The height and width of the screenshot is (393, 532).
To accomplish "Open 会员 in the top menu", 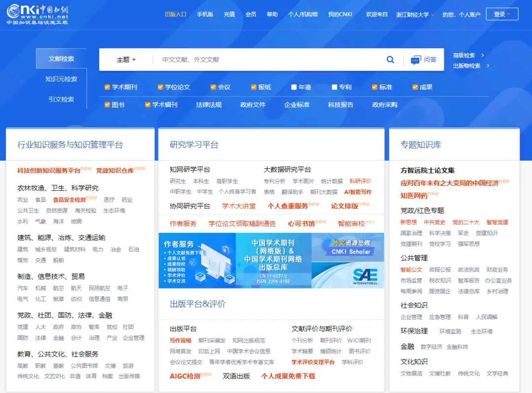I will click(x=251, y=14).
